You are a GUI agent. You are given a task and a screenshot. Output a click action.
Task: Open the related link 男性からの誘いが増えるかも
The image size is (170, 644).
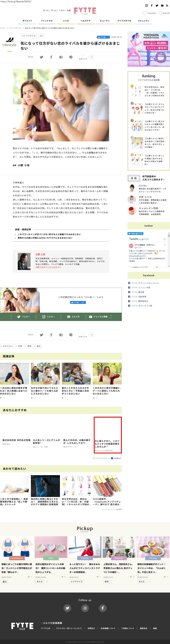[45, 238]
